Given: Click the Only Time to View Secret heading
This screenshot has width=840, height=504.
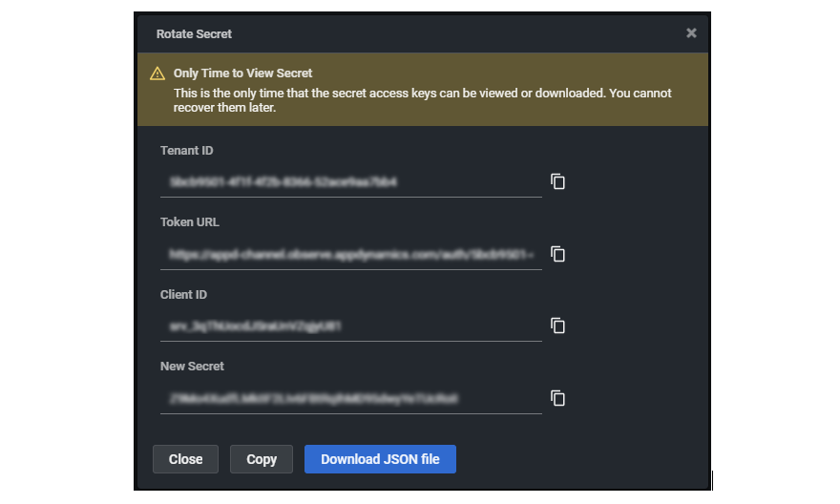Looking at the screenshot, I should coord(242,73).
